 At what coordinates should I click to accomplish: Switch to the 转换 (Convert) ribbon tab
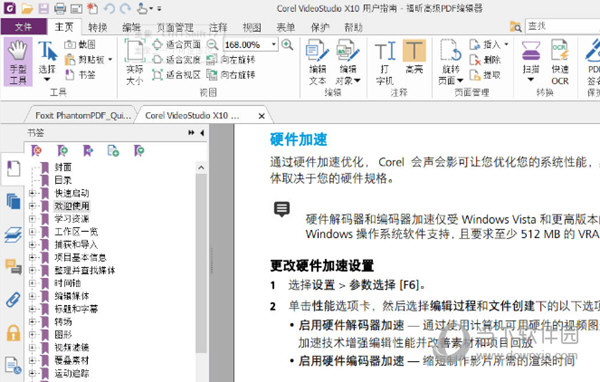pos(98,27)
